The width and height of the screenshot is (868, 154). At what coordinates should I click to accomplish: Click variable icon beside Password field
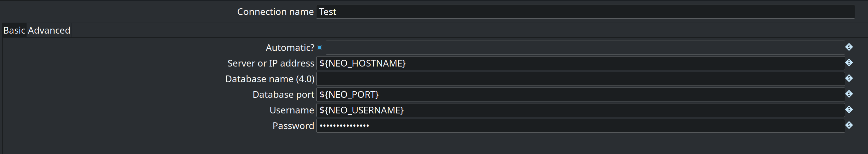pos(849,125)
